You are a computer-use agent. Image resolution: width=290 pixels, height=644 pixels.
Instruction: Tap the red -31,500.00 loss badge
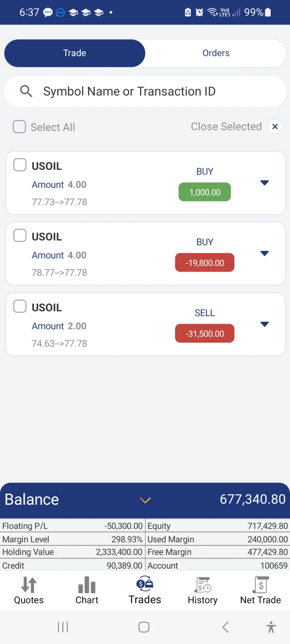[204, 334]
